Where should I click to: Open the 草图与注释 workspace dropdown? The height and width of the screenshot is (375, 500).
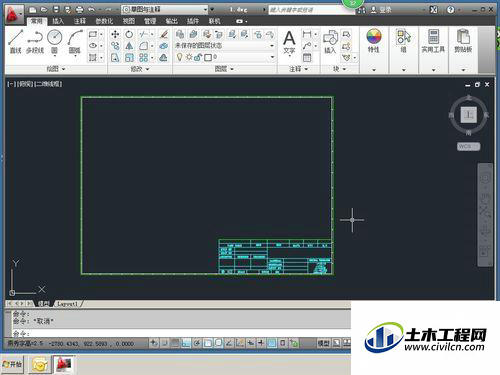(x=165, y=9)
